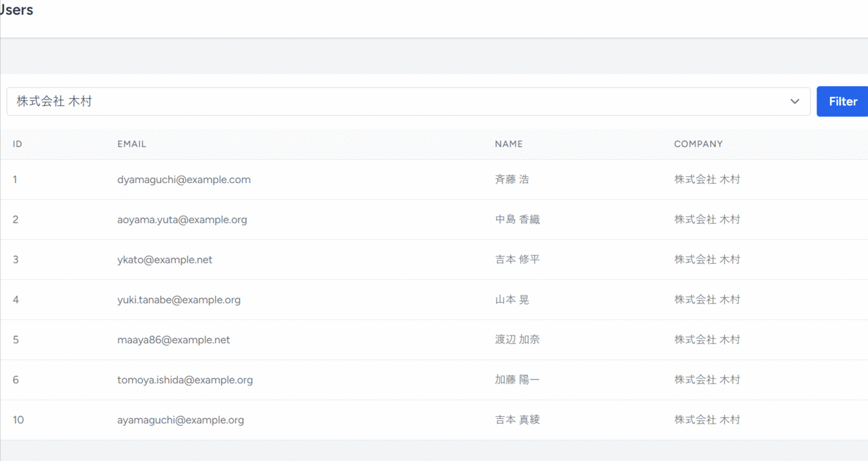The image size is (868, 461).
Task: Click the EMAIL column header
Action: 132,144
